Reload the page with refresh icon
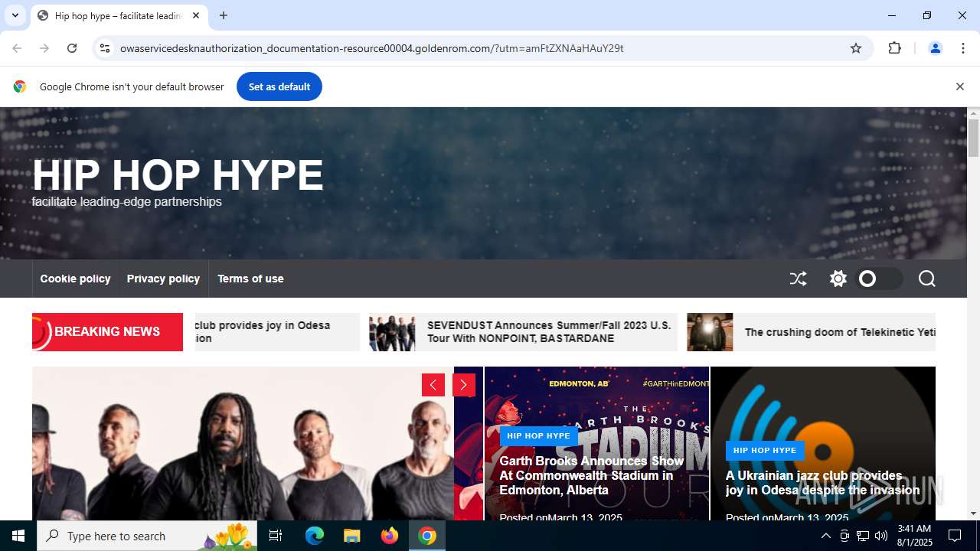The image size is (980, 551). [x=72, y=48]
